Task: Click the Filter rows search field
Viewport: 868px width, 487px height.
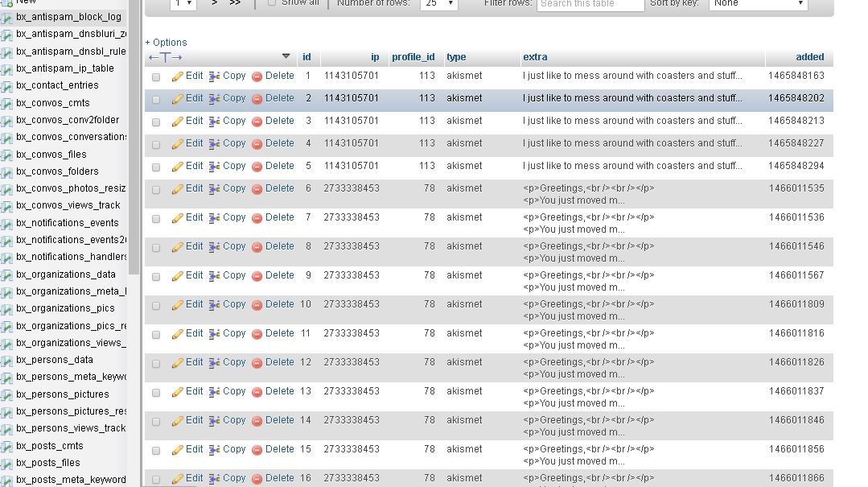Action: tap(590, 4)
